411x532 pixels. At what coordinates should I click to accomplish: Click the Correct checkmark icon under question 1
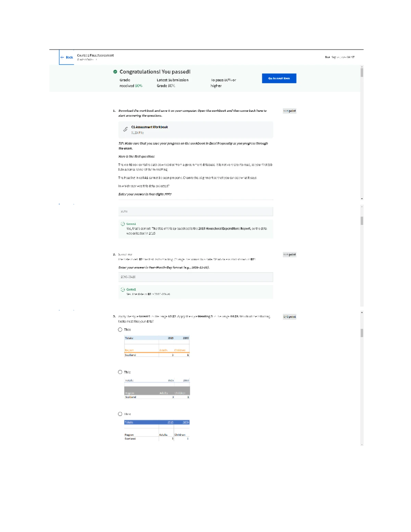[123, 223]
